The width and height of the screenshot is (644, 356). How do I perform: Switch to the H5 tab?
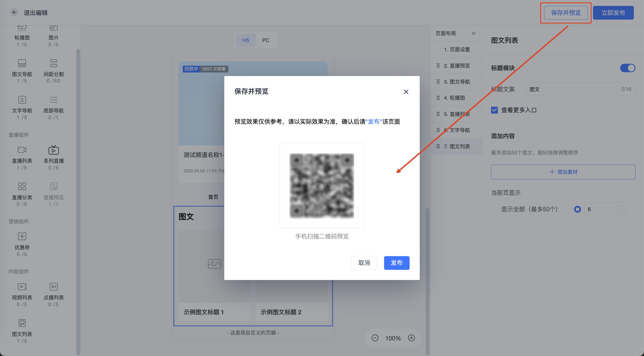[246, 40]
